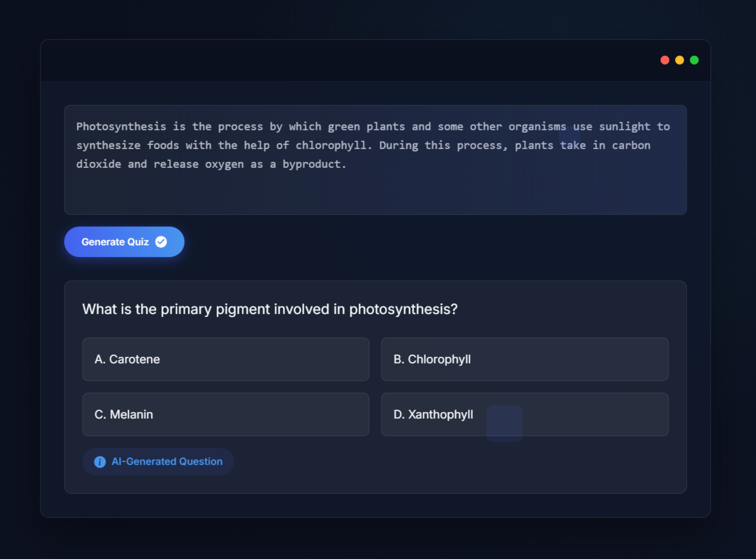The image size is (756, 559).
Task: Click the Generate Quiz button
Action: pyautogui.click(x=124, y=242)
